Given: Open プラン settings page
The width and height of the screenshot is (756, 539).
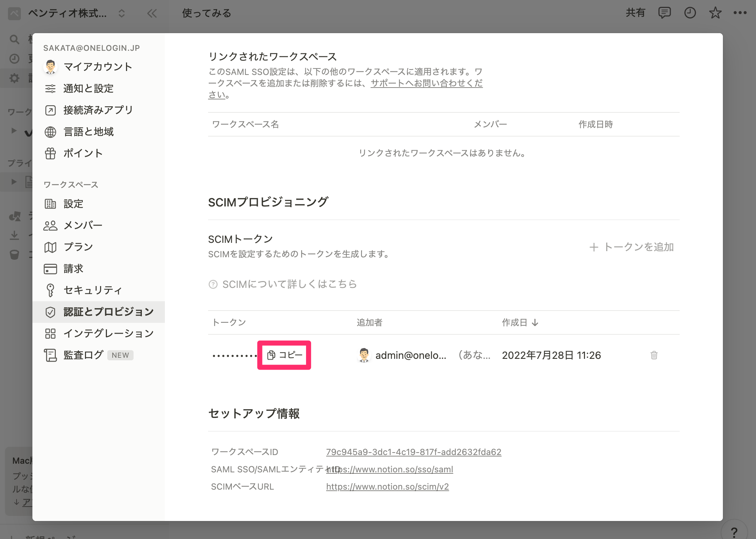Looking at the screenshot, I should [98, 247].
